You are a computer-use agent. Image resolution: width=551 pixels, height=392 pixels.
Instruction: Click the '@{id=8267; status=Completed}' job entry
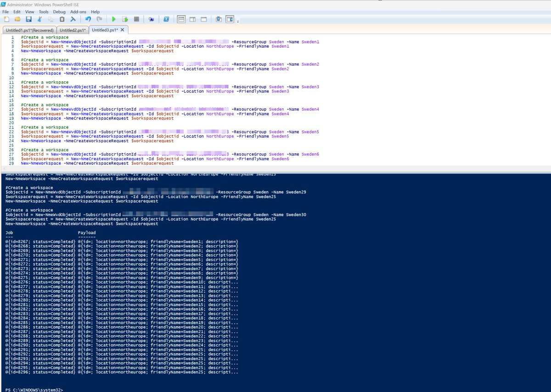tap(40, 241)
